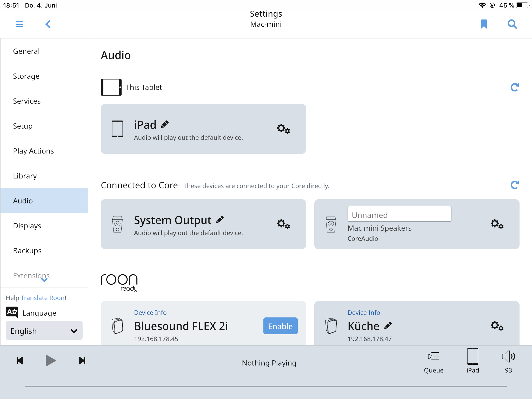Click the Mac mini Speakers speaker icon
This screenshot has height=399, width=532.
tap(331, 224)
